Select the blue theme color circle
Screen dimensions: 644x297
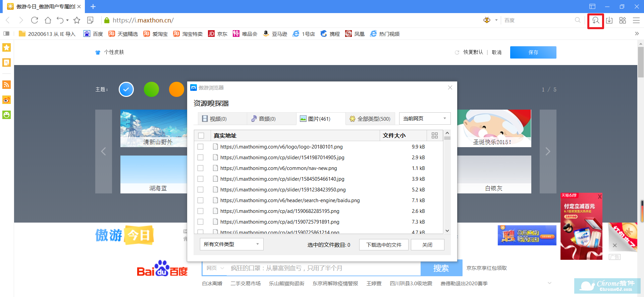click(126, 90)
